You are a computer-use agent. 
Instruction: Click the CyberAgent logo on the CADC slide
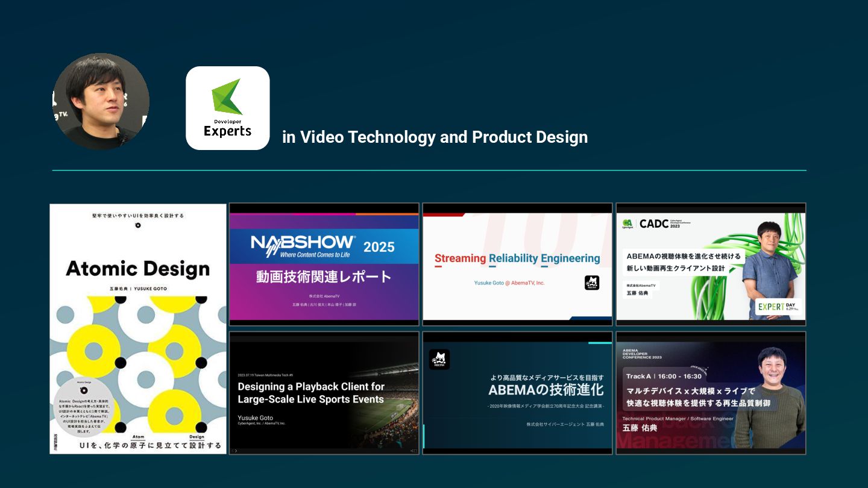click(627, 223)
